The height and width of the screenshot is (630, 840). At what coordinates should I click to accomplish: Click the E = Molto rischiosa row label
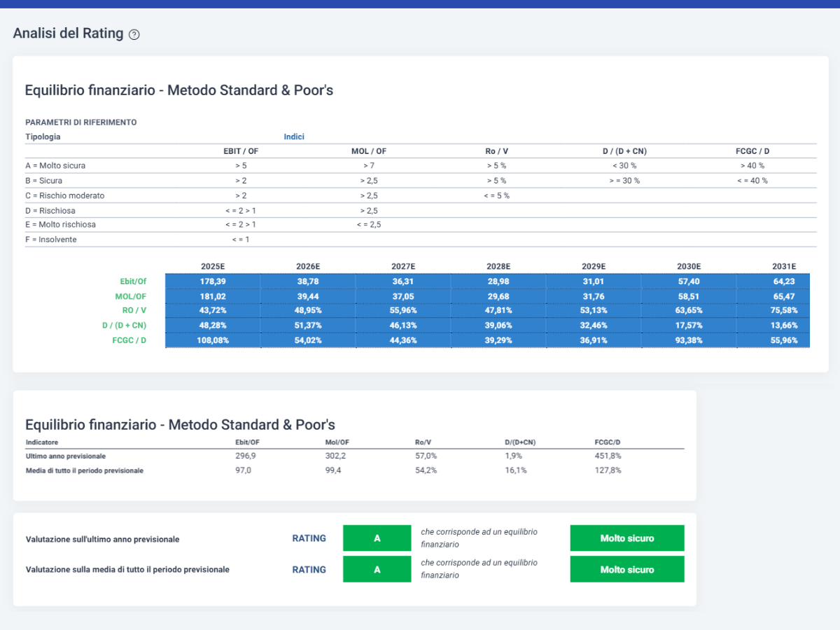tap(60, 225)
